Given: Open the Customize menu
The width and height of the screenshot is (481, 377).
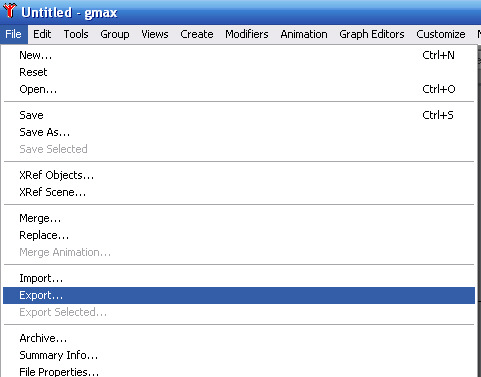Looking at the screenshot, I should pyautogui.click(x=441, y=34).
